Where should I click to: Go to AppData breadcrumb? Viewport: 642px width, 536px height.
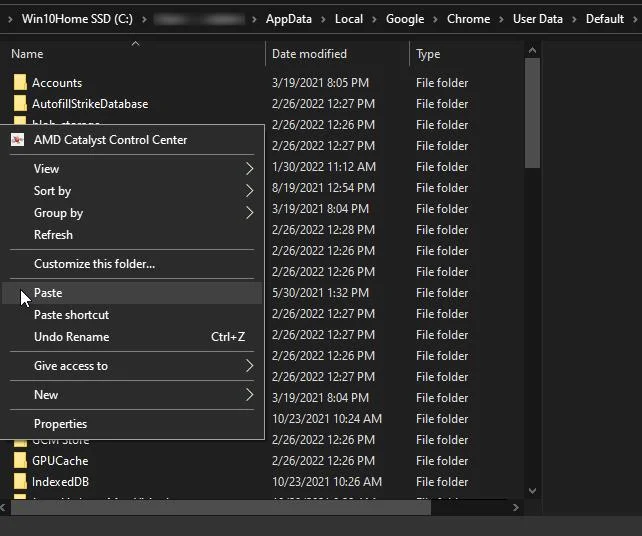coord(289,19)
